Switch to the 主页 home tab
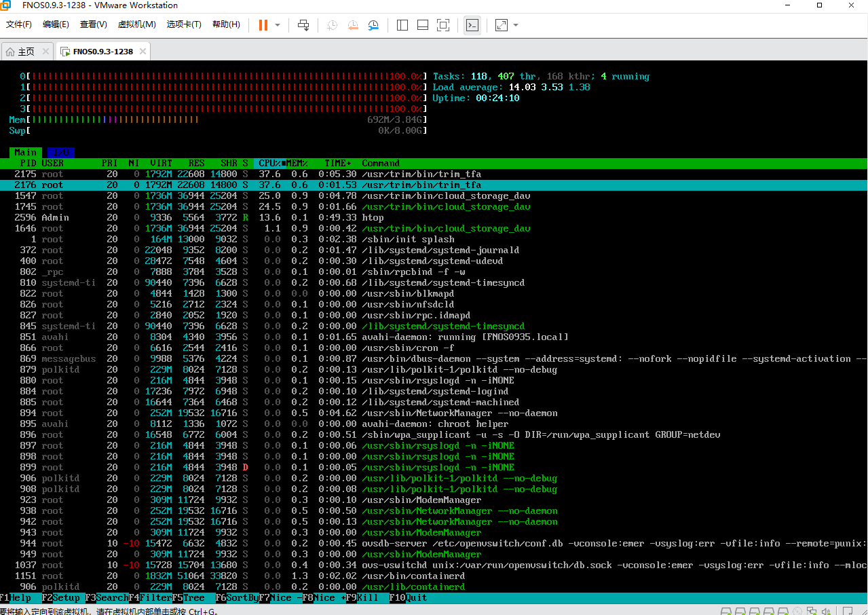This screenshot has height=615, width=868. point(26,52)
